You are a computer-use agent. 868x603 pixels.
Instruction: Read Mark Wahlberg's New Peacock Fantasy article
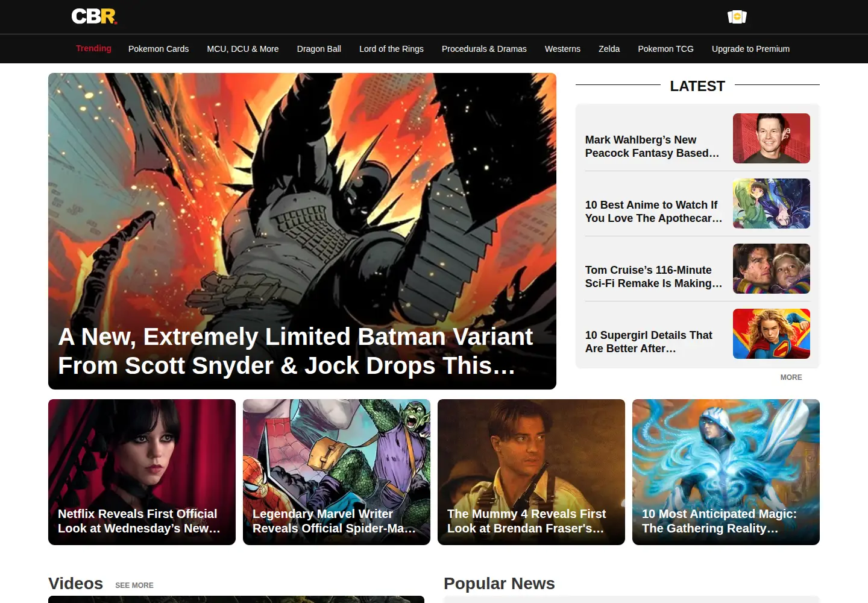(652, 147)
